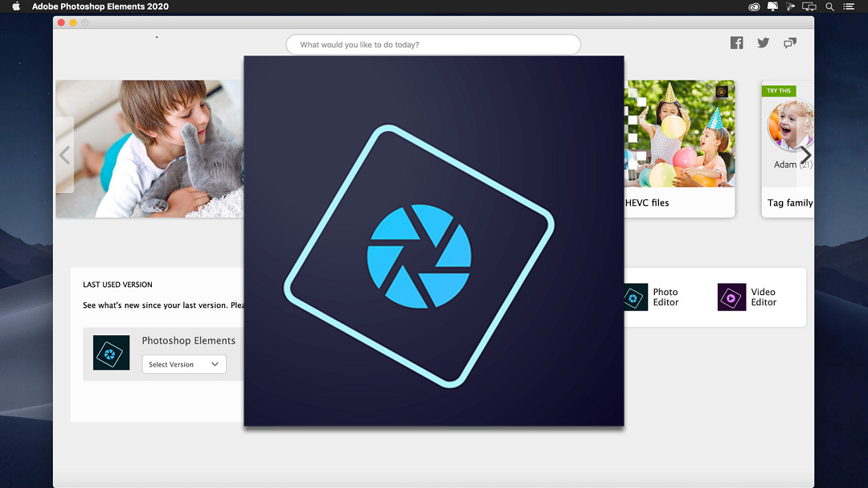Launch Video Editor from its icon
Viewport: 868px width, 488px height.
pos(731,297)
